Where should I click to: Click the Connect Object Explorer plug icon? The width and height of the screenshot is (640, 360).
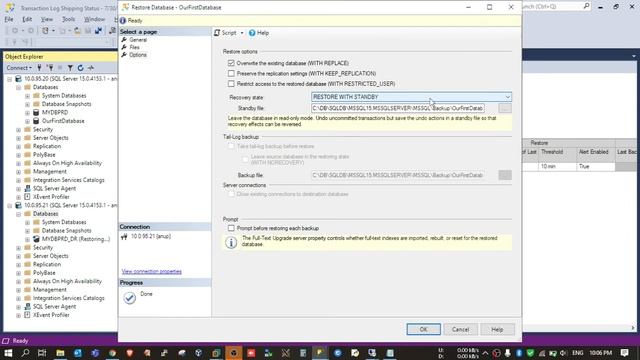point(39,68)
